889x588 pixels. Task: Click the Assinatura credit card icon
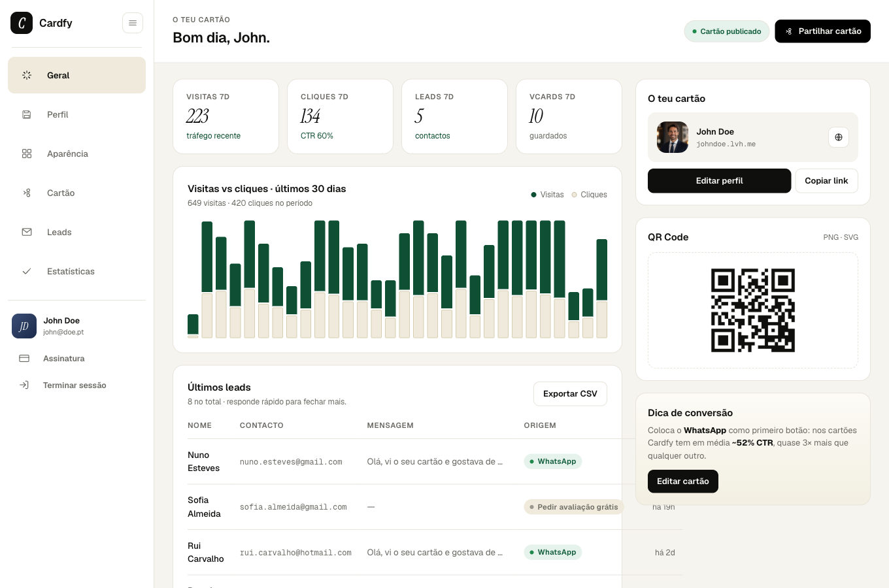24,358
